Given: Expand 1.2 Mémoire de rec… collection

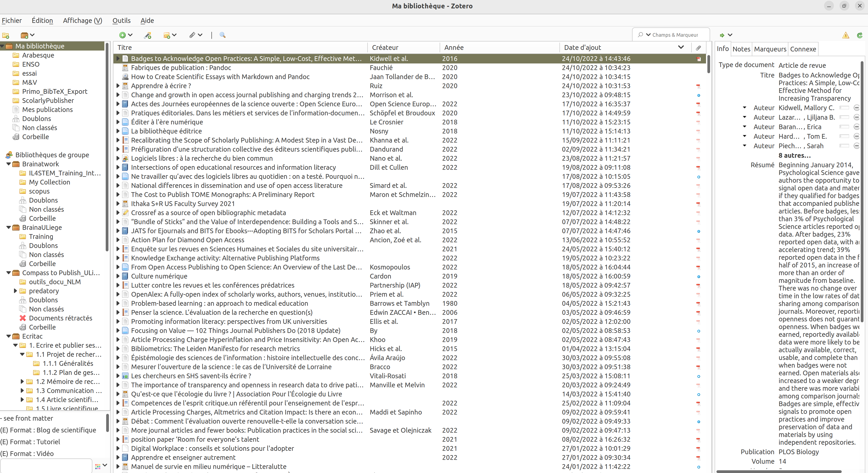Looking at the screenshot, I should (22, 381).
